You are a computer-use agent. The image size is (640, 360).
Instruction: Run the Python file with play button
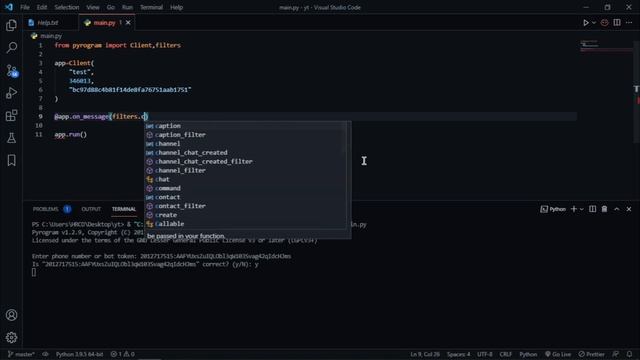pos(586,23)
